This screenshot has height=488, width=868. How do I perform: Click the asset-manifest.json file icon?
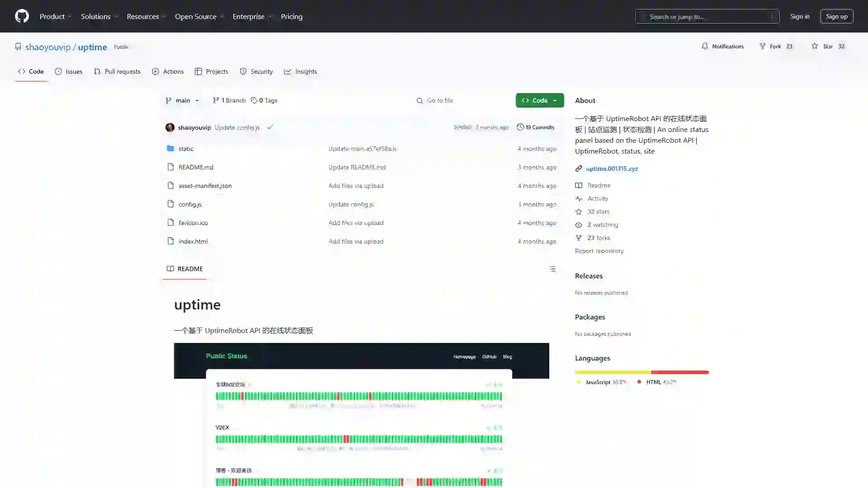point(170,185)
